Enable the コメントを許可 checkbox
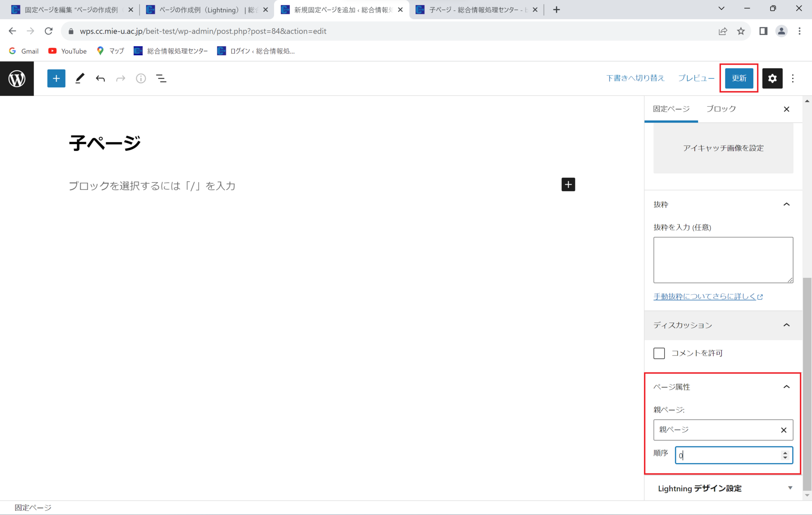The height and width of the screenshot is (515, 812). click(659, 353)
